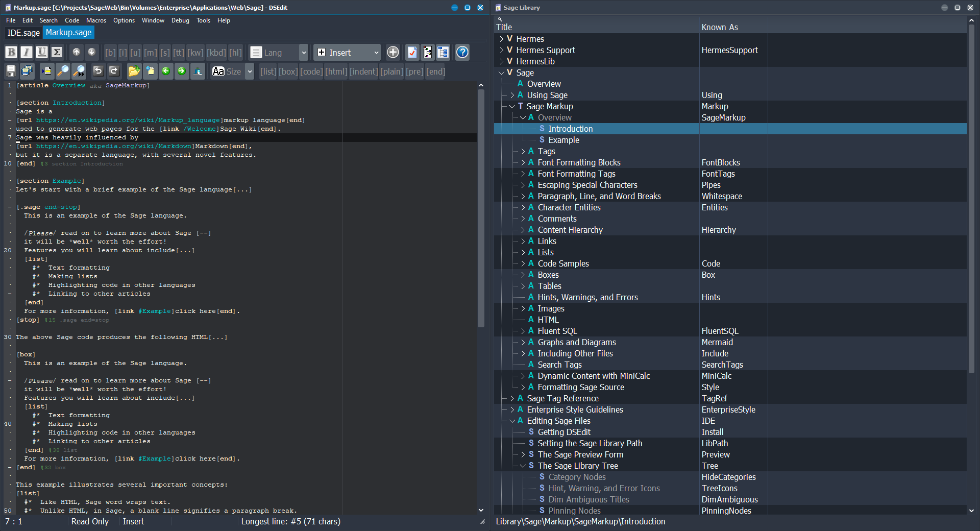Open the Options menu
This screenshot has height=531, width=980.
(x=124, y=20)
